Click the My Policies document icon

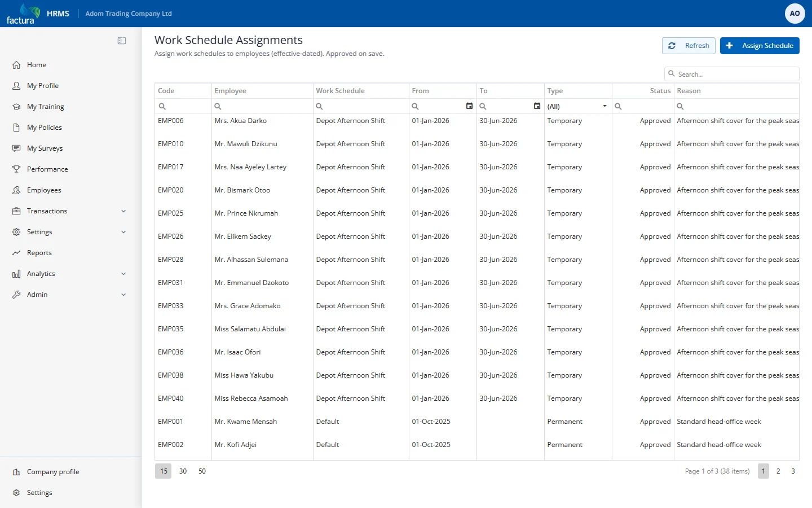16,128
